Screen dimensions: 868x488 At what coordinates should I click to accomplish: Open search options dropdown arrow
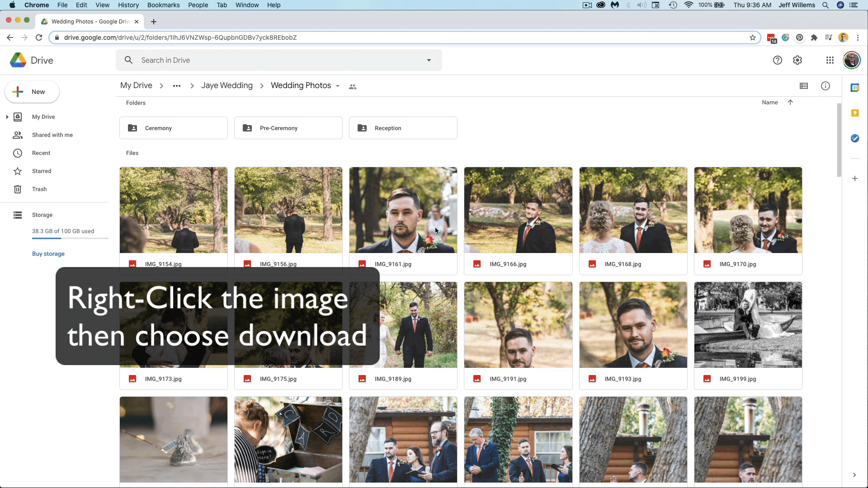[x=429, y=60]
